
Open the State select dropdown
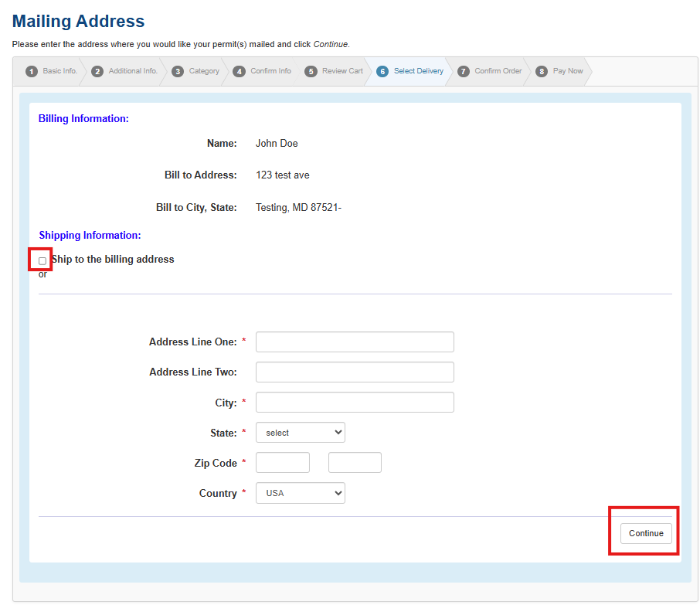click(x=301, y=433)
